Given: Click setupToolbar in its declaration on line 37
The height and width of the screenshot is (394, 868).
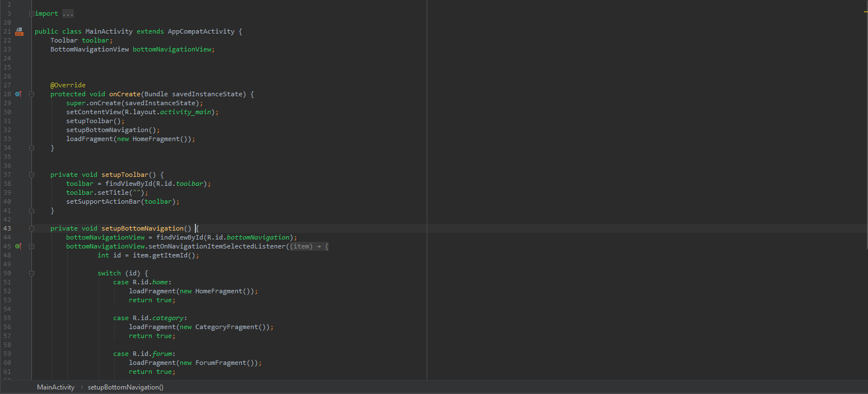Looking at the screenshot, I should pyautogui.click(x=125, y=175).
